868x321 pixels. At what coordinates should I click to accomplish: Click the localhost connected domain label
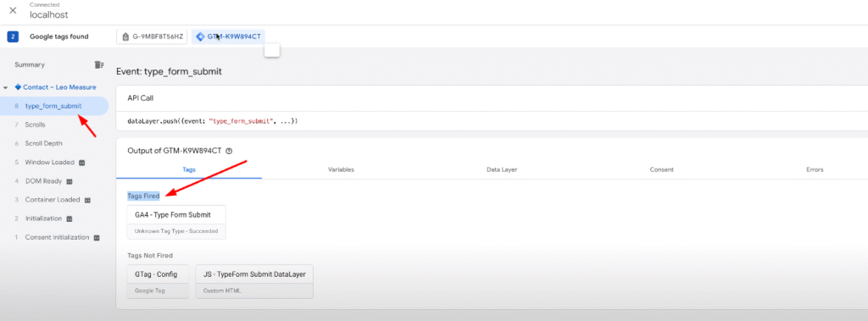pos(48,14)
